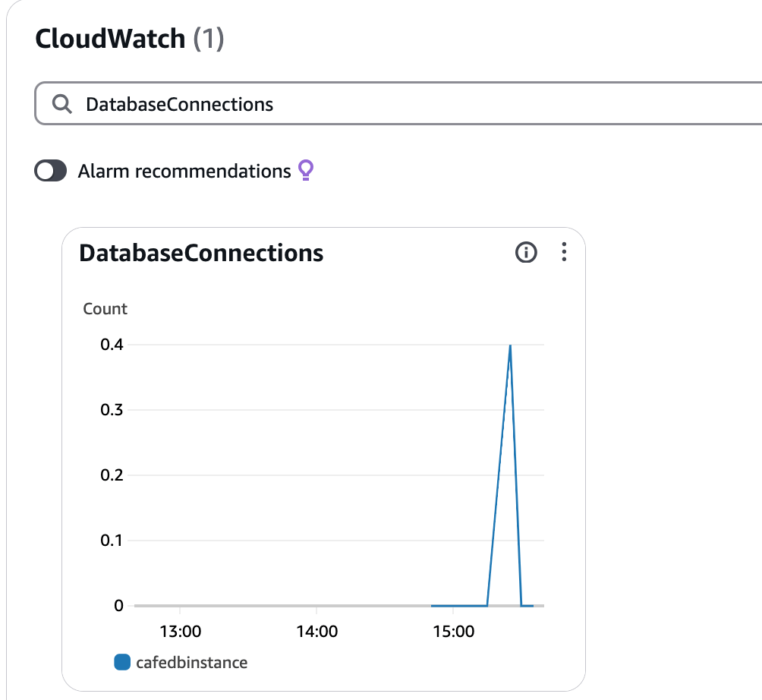Click the DatabaseConnections chart title
The width and height of the screenshot is (762, 700).
[x=201, y=253]
